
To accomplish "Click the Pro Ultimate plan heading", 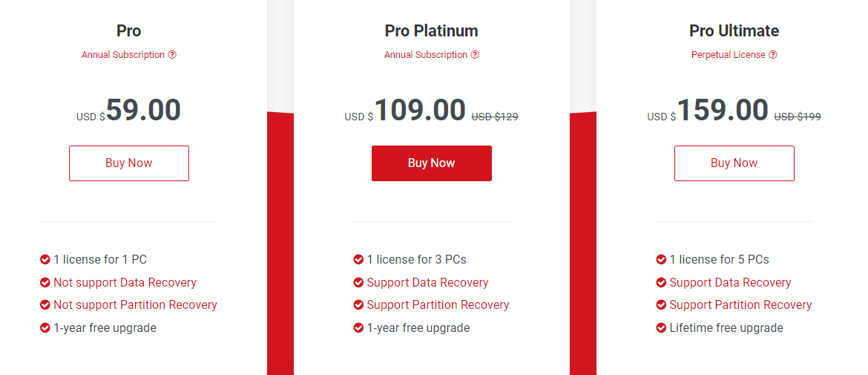I will pyautogui.click(x=734, y=31).
